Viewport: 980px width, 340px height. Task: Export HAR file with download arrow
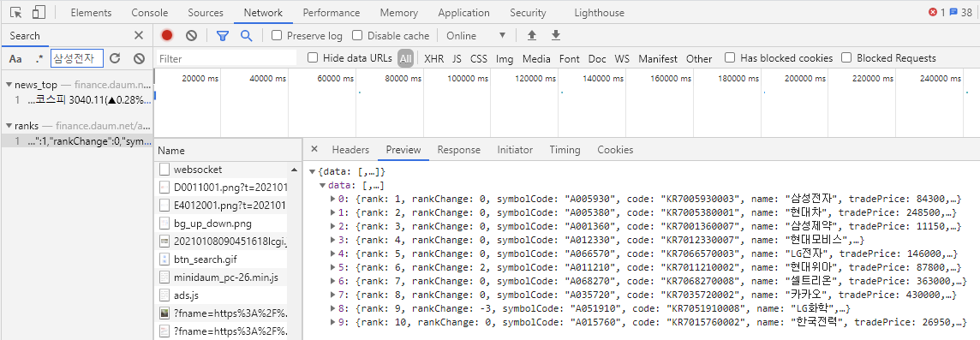point(556,36)
